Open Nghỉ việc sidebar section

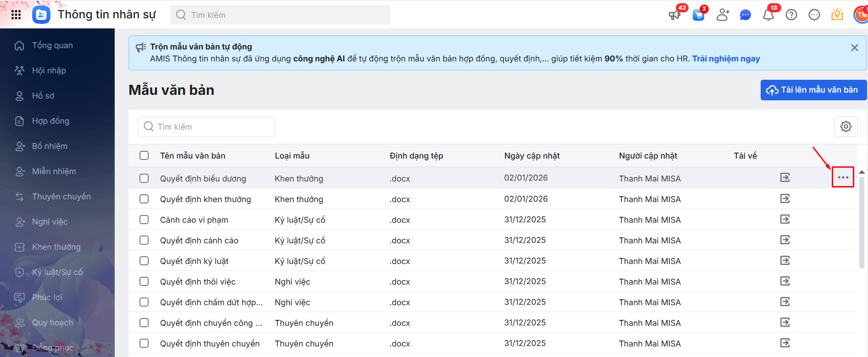click(x=57, y=222)
